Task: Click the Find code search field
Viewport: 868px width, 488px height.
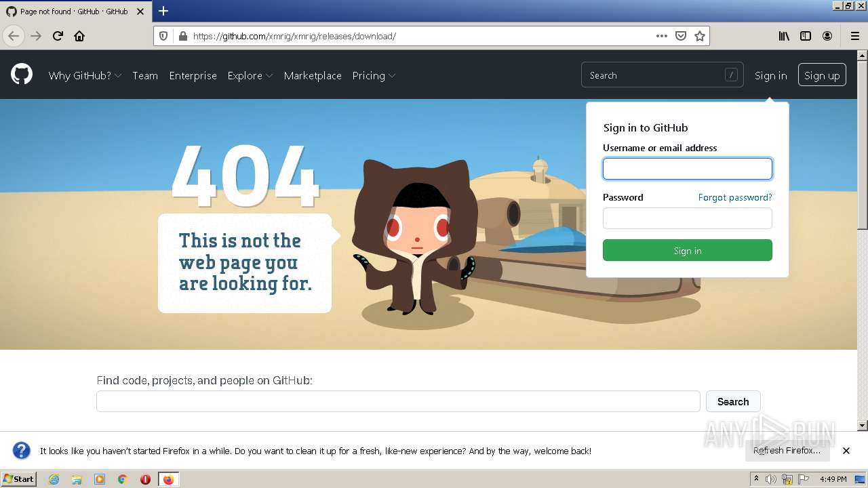Action: (398, 401)
